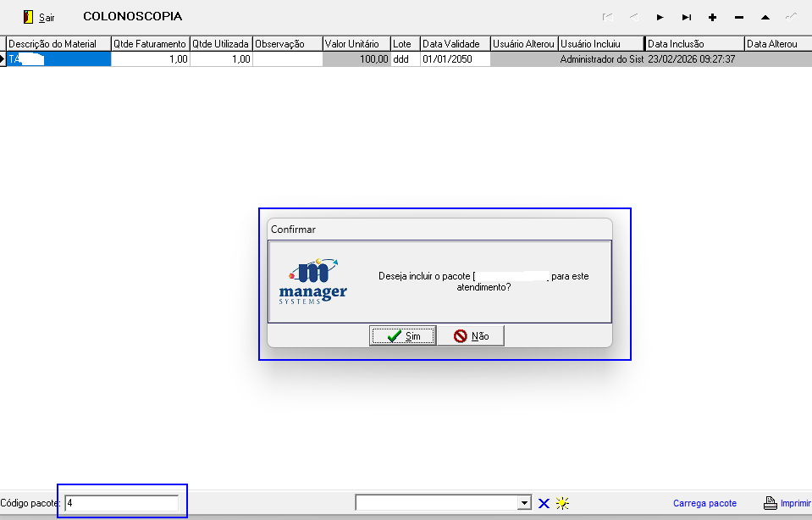Expand the bottom combo box dropdown arrow
Viewport: 812px width, 520px height.
(525, 503)
